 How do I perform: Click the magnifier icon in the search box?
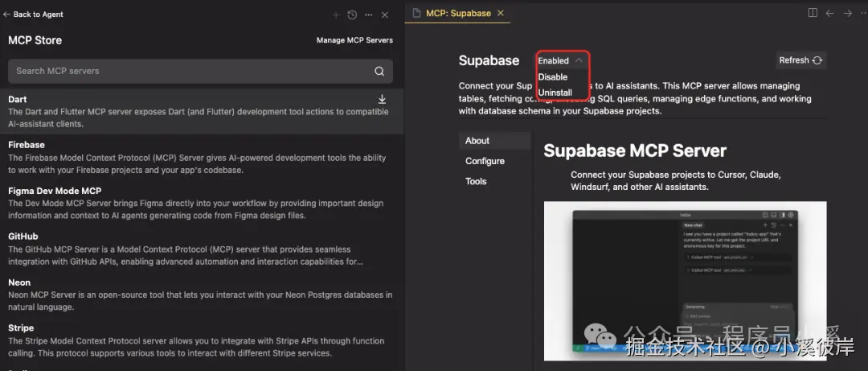[x=379, y=71]
